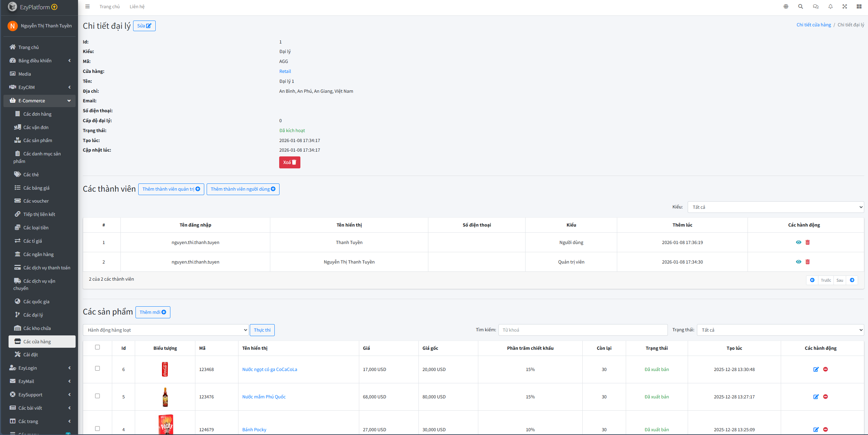
Task: Click the globe language icon
Action: 786,7
